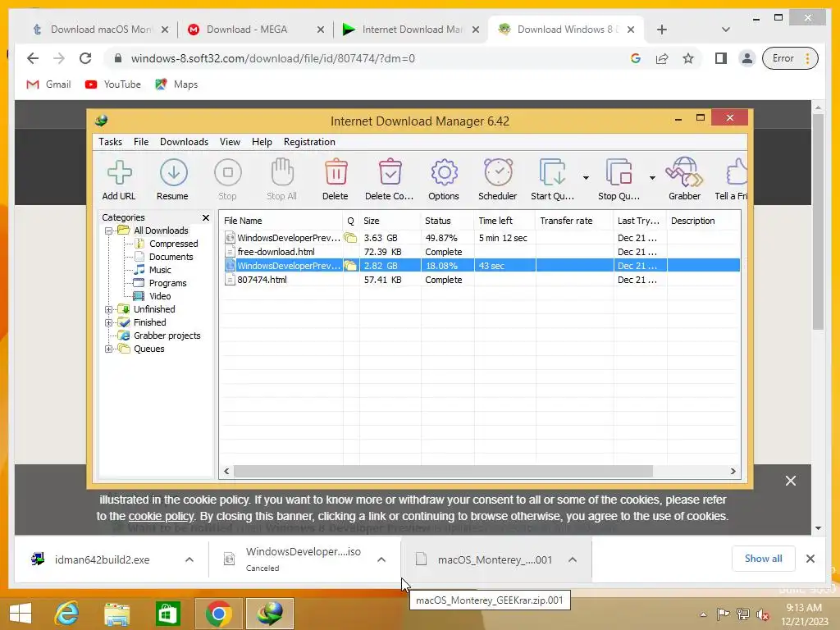
Task: Open Internet Explorer from taskbar
Action: coord(67,614)
